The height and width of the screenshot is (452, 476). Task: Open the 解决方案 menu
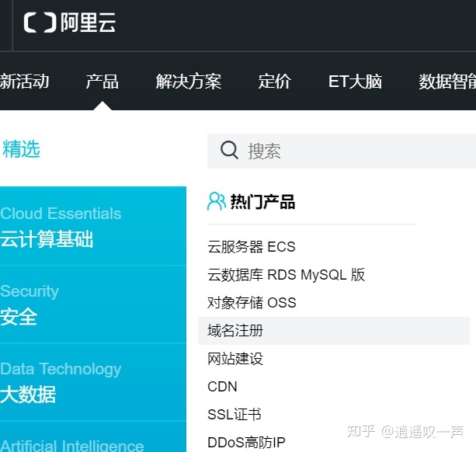point(188,82)
